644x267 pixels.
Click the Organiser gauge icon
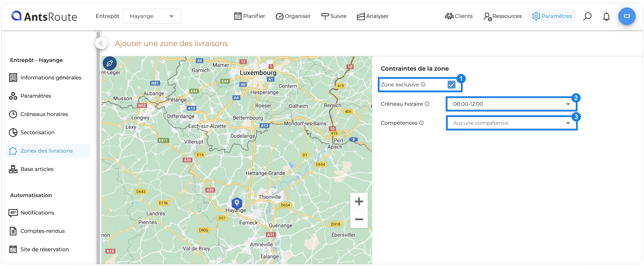[x=279, y=17]
